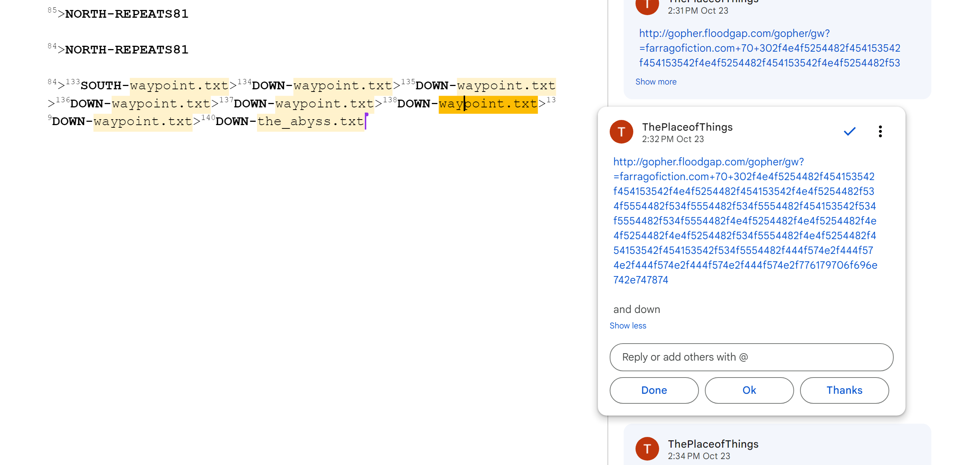Collapse the comment with Show less

tap(627, 325)
